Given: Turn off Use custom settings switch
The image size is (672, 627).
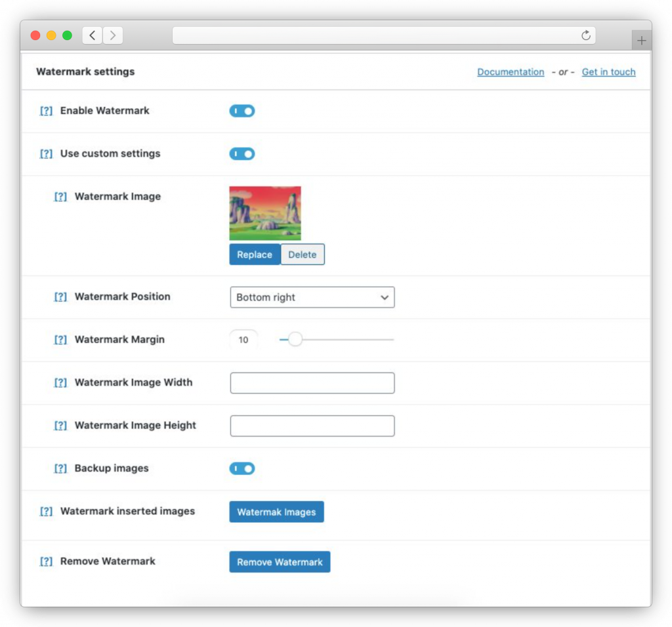Looking at the screenshot, I should tap(241, 154).
